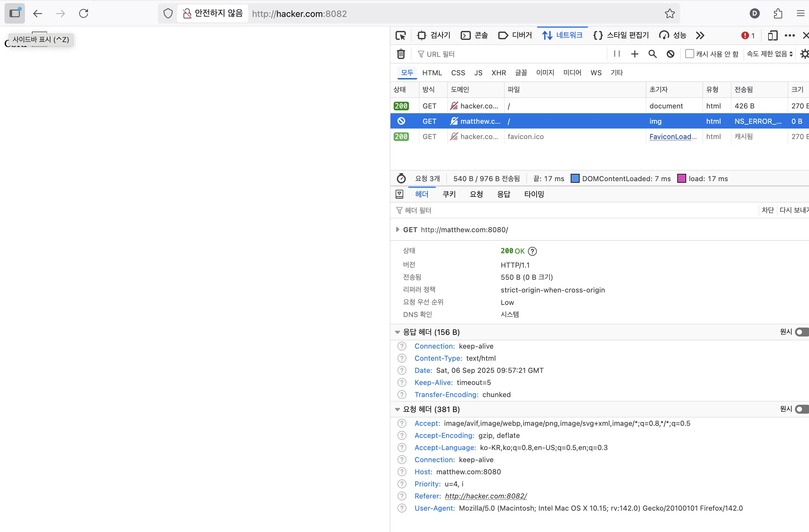Focus the URL 필터 input field
809x532 pixels.
[x=510, y=54]
